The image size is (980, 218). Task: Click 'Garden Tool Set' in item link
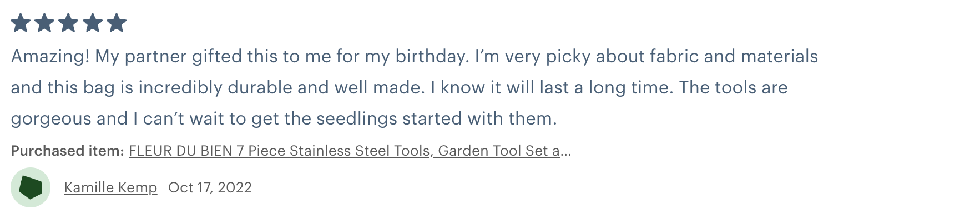(x=493, y=151)
